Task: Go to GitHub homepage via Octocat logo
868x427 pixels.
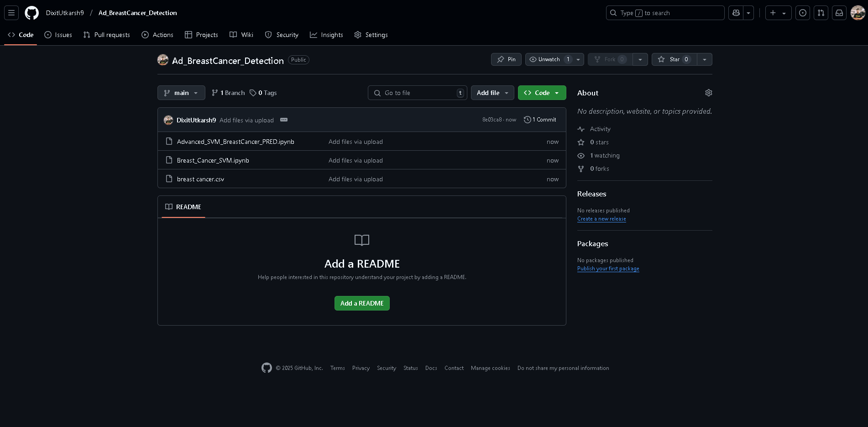Action: pos(31,13)
